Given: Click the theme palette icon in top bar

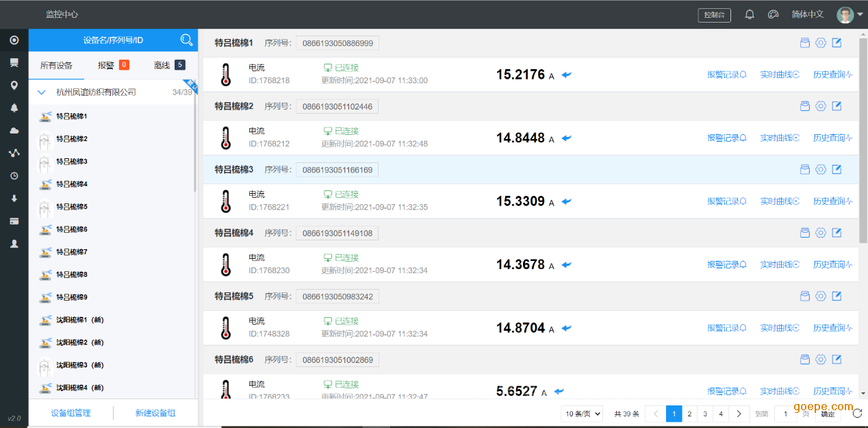Looking at the screenshot, I should tap(773, 14).
